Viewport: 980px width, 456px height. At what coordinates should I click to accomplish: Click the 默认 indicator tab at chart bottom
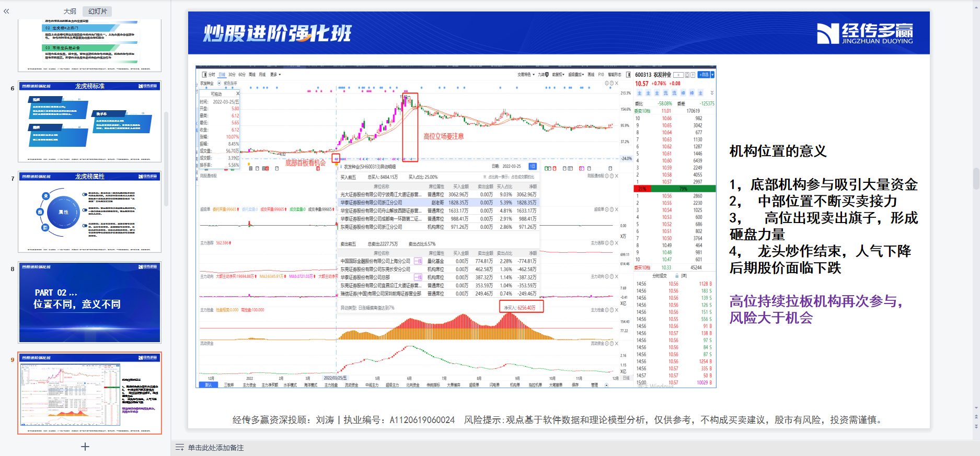(x=208, y=385)
